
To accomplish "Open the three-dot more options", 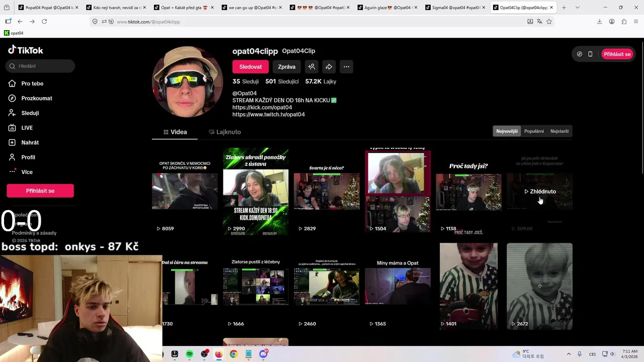I will (x=346, y=67).
